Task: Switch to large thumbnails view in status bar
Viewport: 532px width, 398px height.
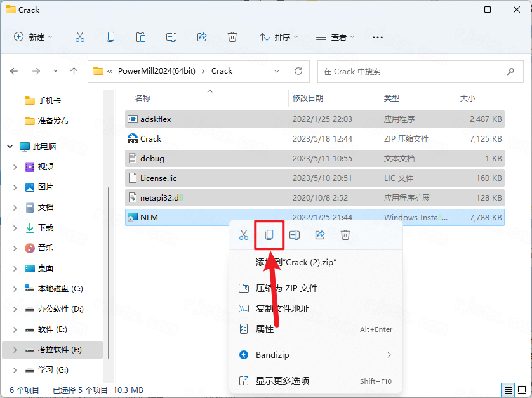Action: tap(522, 389)
